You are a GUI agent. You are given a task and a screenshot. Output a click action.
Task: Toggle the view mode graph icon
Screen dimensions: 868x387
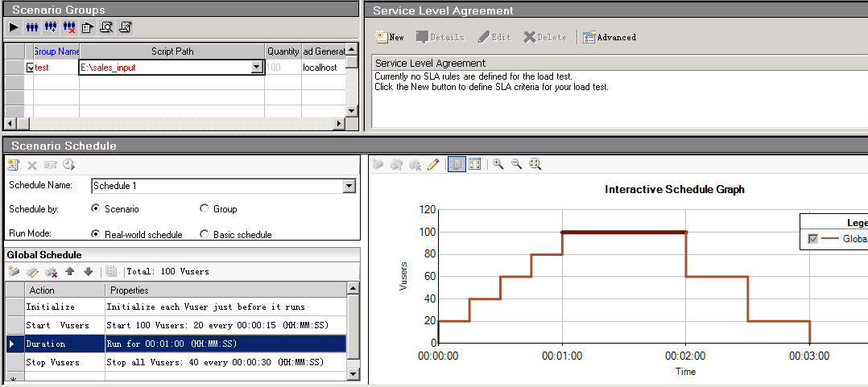click(456, 164)
